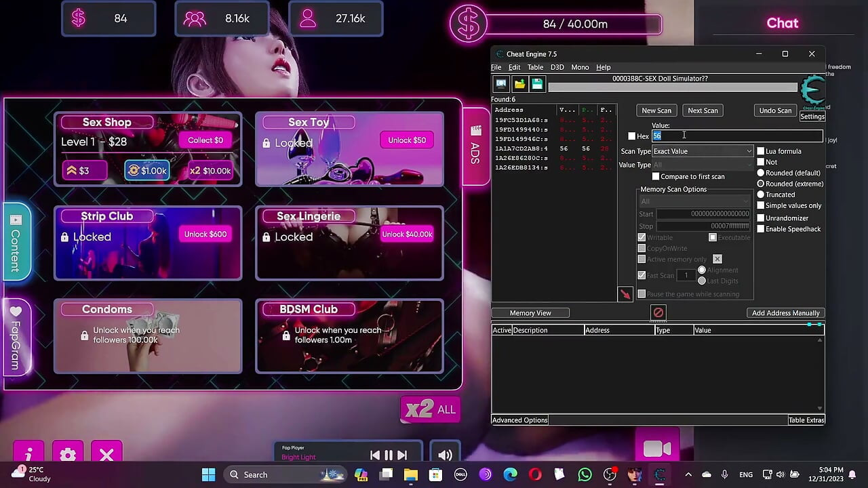Pause the music with the pause button
Image resolution: width=868 pixels, height=488 pixels.
(389, 455)
